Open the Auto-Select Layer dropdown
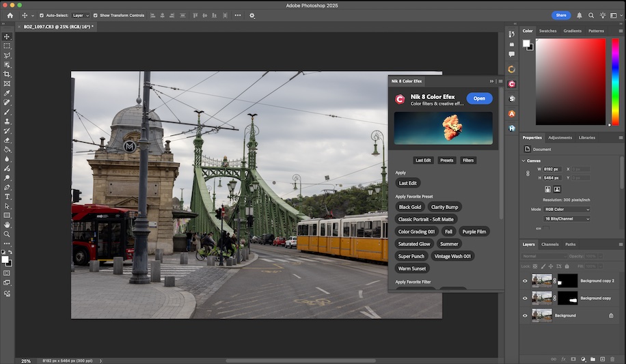The height and width of the screenshot is (364, 626). coord(81,15)
